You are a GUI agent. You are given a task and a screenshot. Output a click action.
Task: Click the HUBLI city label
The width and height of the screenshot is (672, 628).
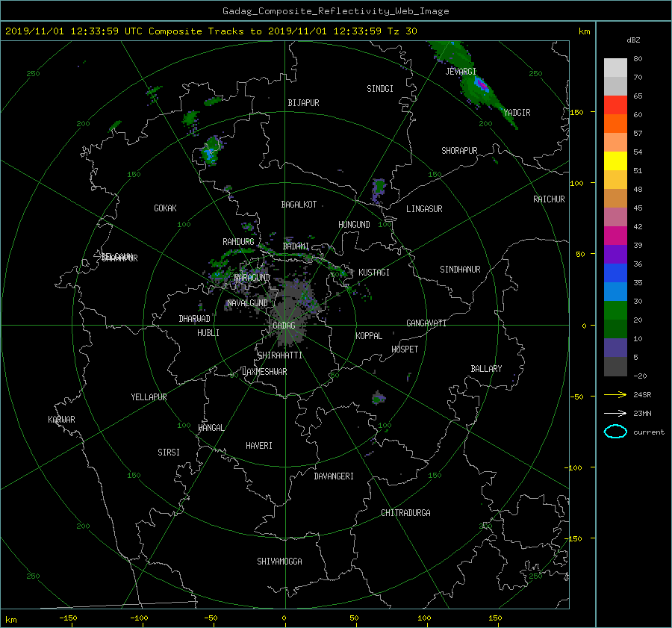208,333
